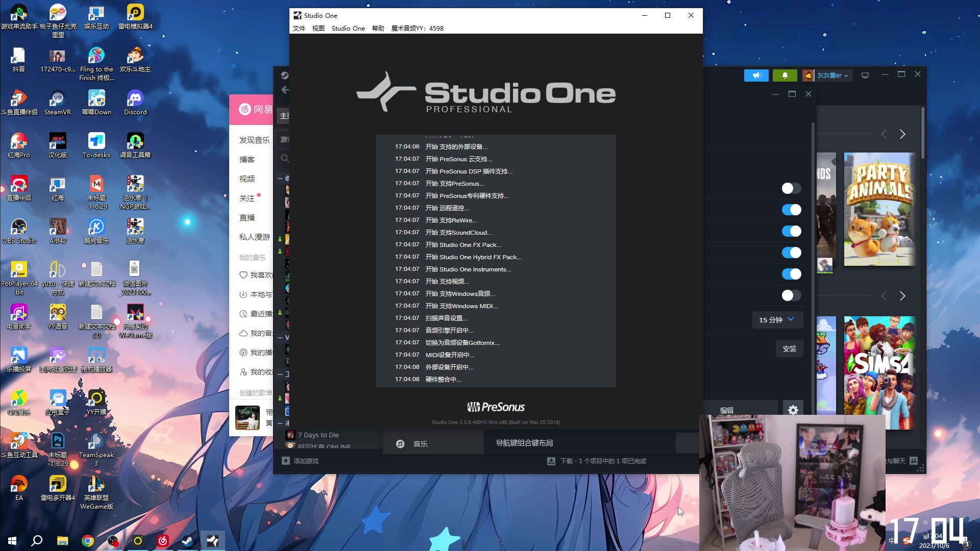Go back in lower game row with left chevron
Viewport: 980px width, 551px height.
click(x=884, y=296)
